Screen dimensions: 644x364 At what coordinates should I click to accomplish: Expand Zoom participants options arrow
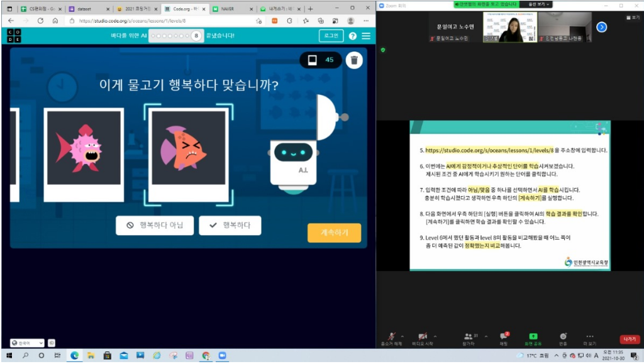point(486,336)
